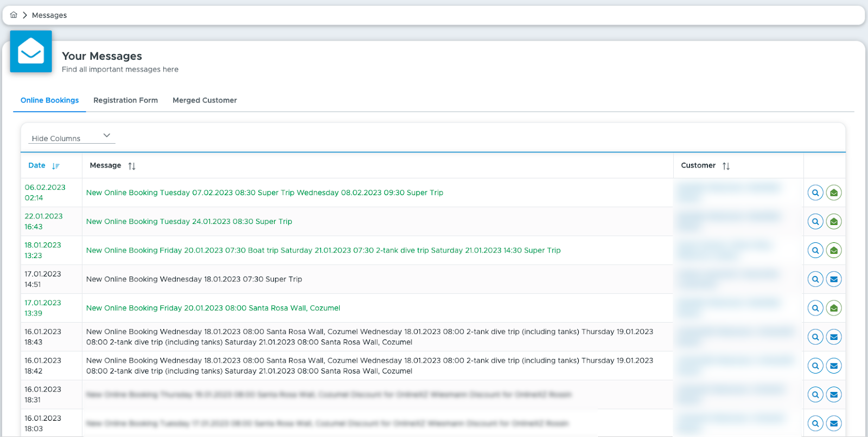868x437 pixels.
Task: Click envelope icon on the 16.01.2023 18:31 row
Action: pos(834,395)
